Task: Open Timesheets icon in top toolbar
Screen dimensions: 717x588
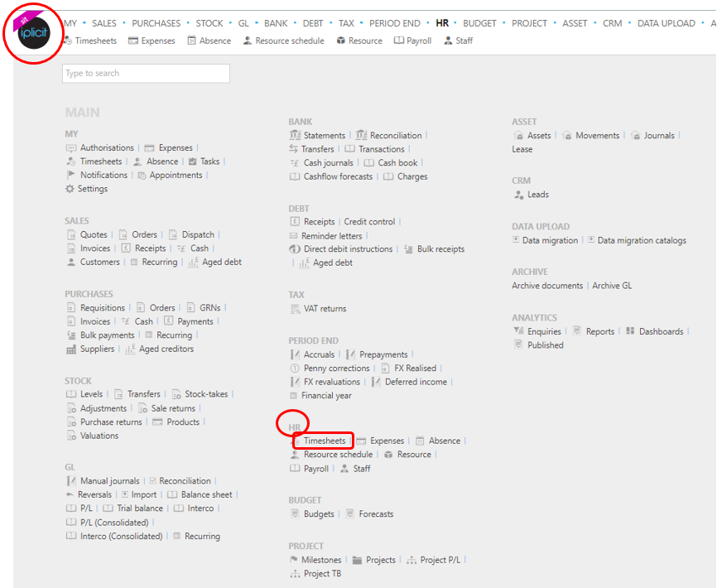Action: point(69,41)
